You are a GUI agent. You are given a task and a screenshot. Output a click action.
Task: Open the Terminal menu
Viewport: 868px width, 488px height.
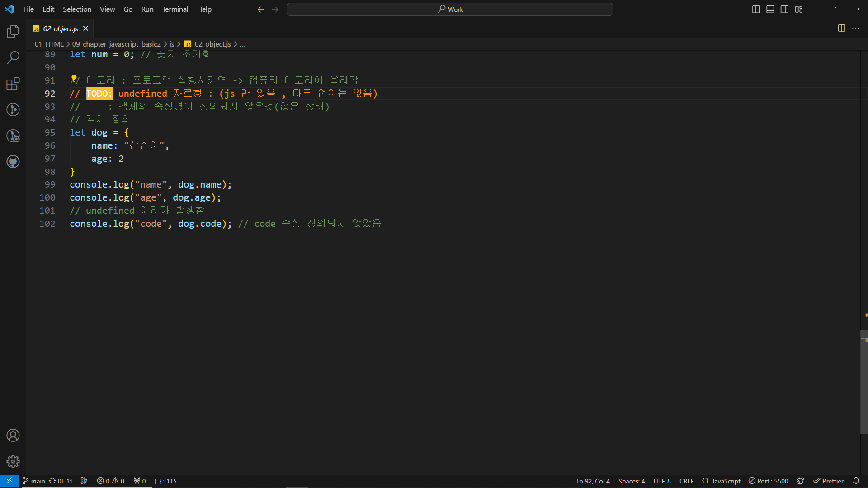tap(175, 9)
